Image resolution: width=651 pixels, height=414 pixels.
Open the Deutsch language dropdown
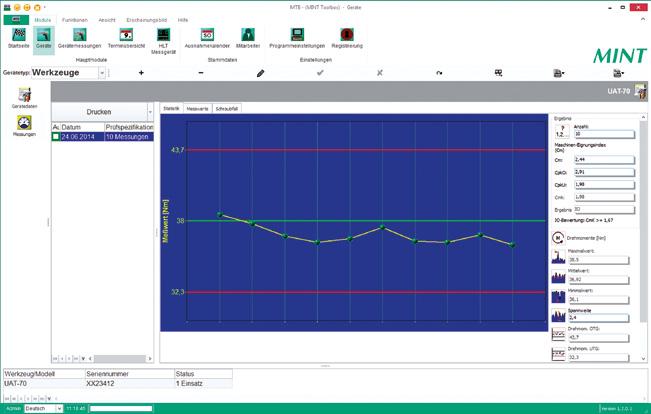tap(59, 409)
